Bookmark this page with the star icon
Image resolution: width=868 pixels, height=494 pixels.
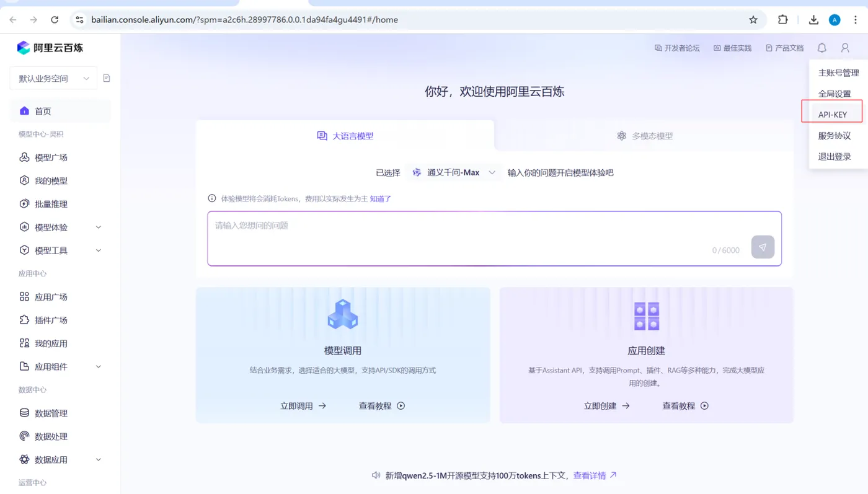753,20
